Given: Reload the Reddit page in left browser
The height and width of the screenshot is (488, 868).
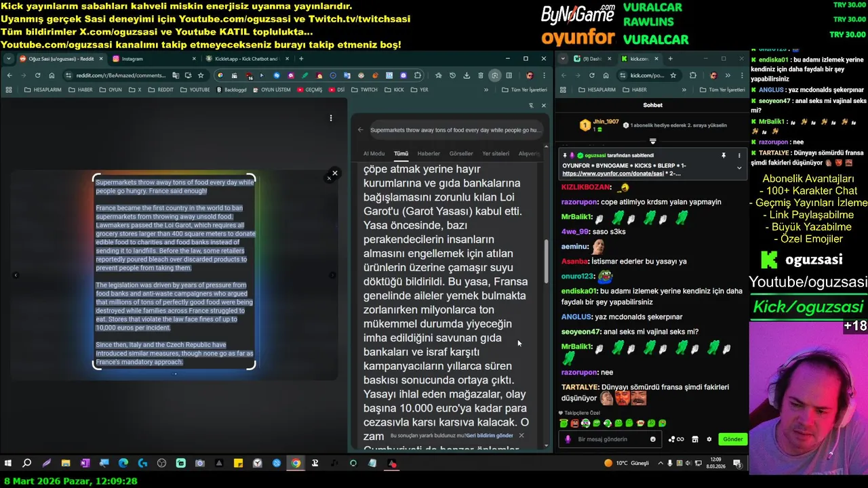Looking at the screenshot, I should click(x=37, y=75).
